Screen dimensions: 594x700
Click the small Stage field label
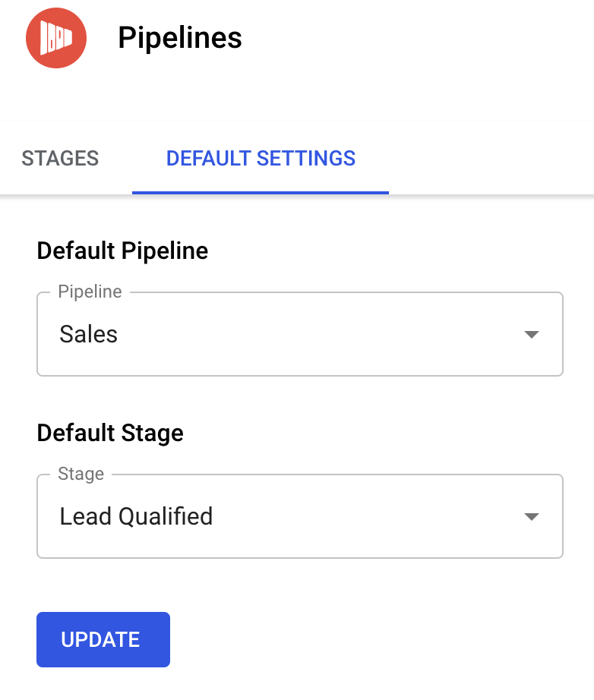pos(81,474)
